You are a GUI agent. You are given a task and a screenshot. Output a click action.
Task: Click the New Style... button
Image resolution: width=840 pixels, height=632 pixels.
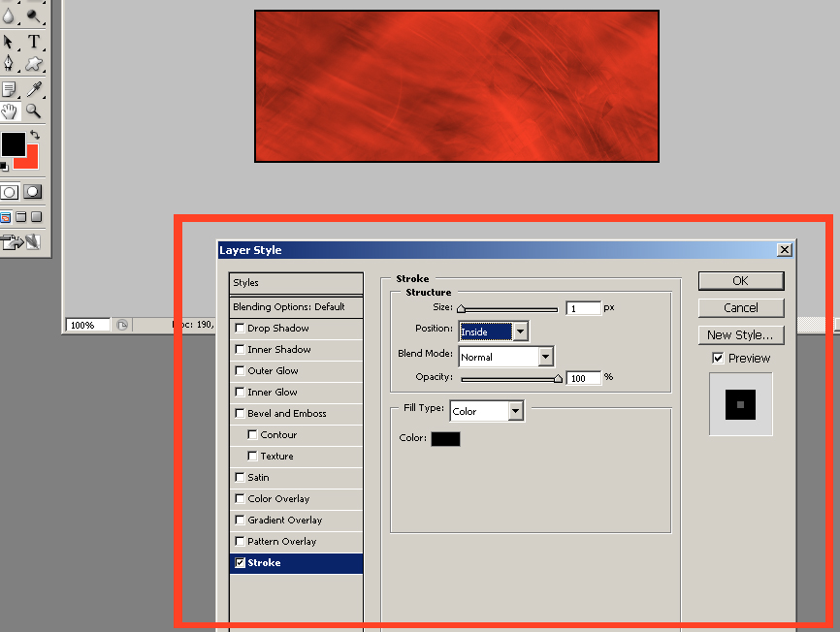point(741,335)
